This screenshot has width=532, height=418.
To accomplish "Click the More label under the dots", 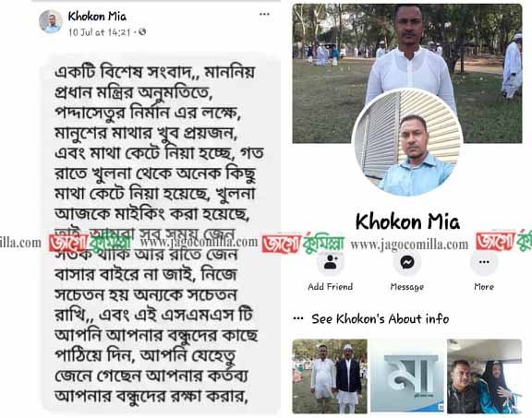I will pyautogui.click(x=484, y=287).
